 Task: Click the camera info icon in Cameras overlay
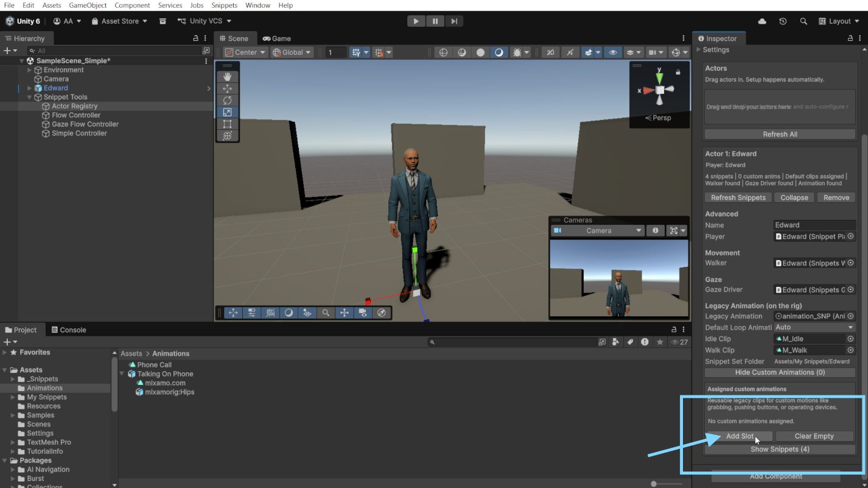click(x=655, y=231)
